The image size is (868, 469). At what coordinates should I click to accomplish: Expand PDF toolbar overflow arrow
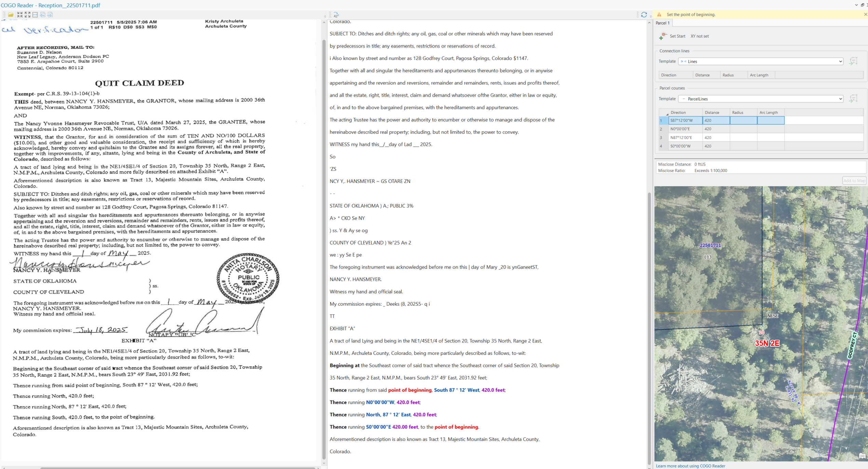(325, 16)
